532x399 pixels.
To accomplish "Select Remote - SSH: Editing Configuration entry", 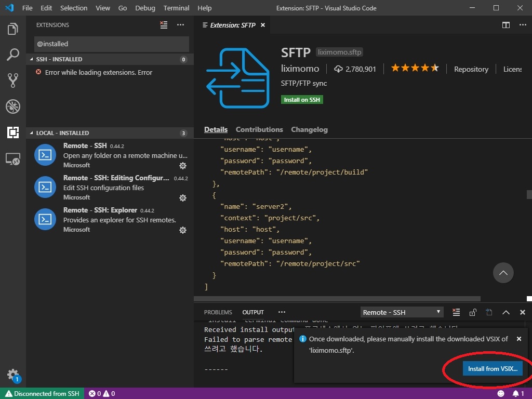I will coord(110,188).
